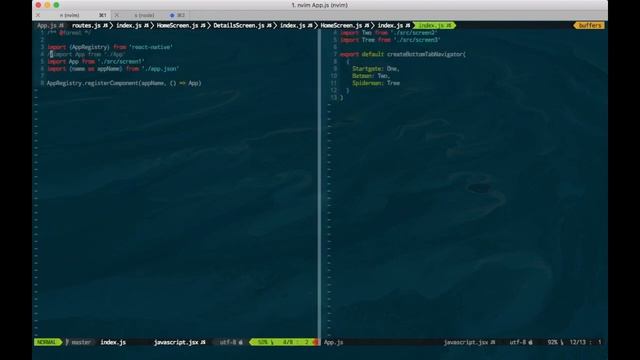Switch to the first nvim terminal tab ⌘1
Screen dimensions: 640x360
pos(72,15)
